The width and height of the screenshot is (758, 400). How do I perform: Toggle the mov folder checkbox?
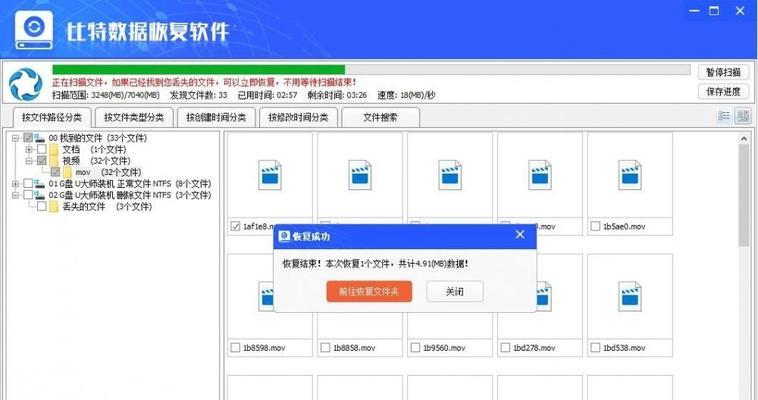click(55, 172)
